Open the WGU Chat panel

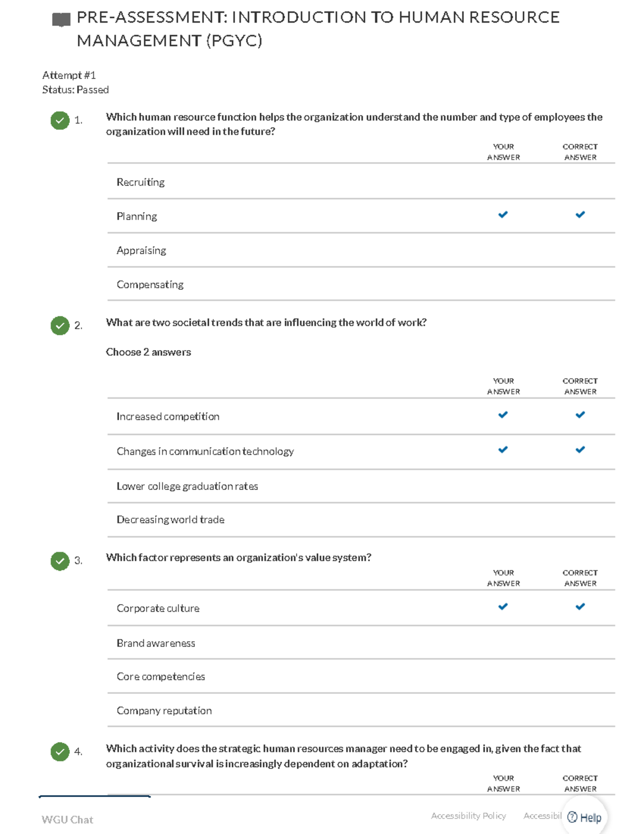(x=68, y=820)
